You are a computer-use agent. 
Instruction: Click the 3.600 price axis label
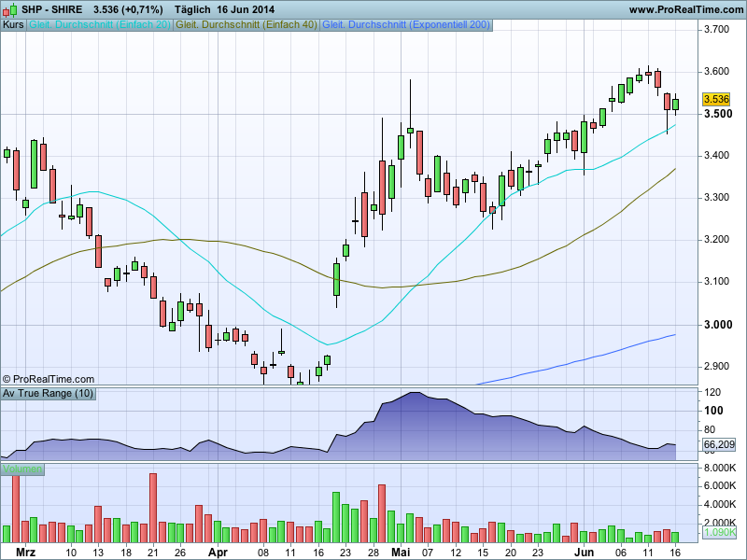coord(716,72)
